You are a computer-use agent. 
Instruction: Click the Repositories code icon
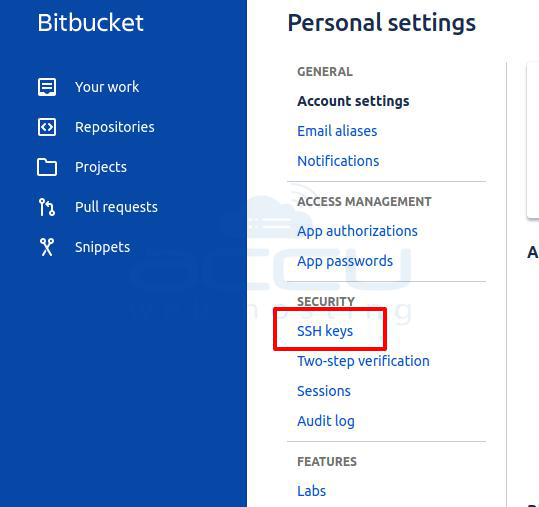47,127
